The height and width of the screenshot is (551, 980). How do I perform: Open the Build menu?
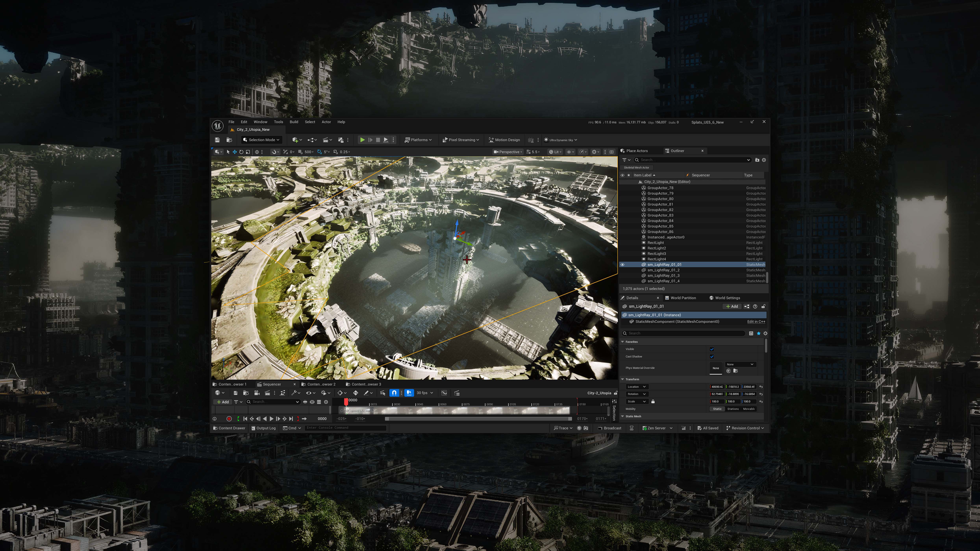[294, 122]
